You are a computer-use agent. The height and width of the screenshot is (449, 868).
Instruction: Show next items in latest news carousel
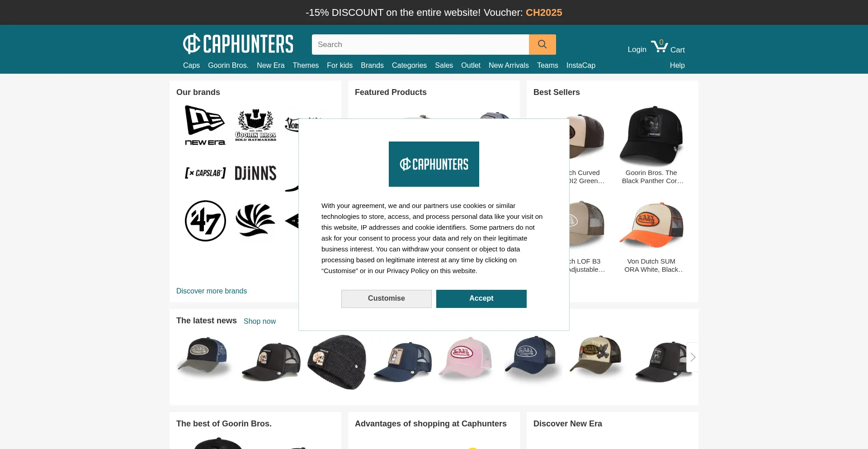(x=693, y=357)
